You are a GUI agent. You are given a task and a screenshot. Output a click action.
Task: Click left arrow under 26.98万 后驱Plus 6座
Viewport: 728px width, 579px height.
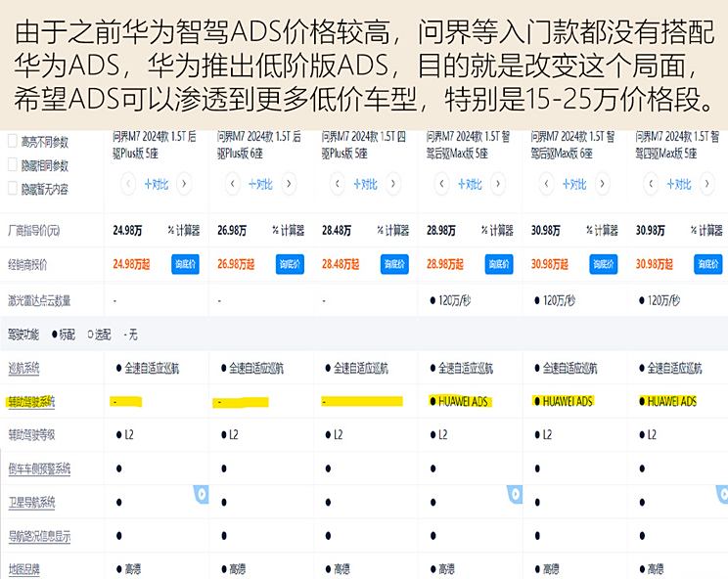tap(233, 184)
